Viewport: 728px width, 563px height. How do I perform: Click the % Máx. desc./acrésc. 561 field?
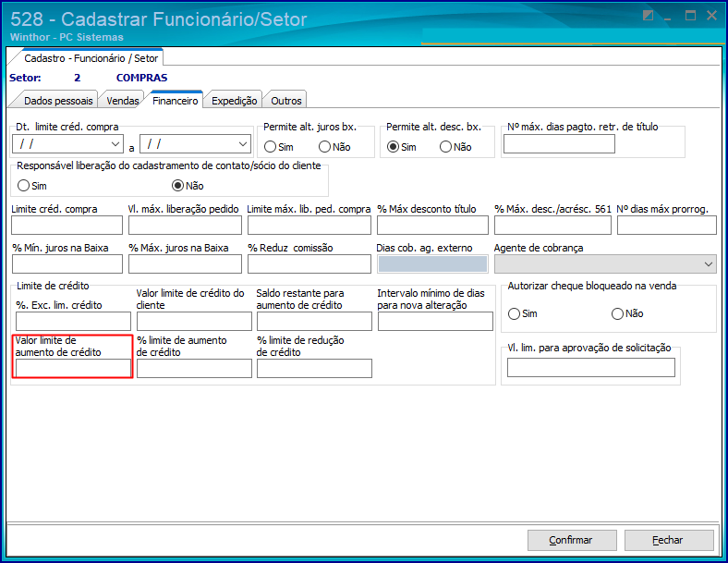(x=552, y=226)
